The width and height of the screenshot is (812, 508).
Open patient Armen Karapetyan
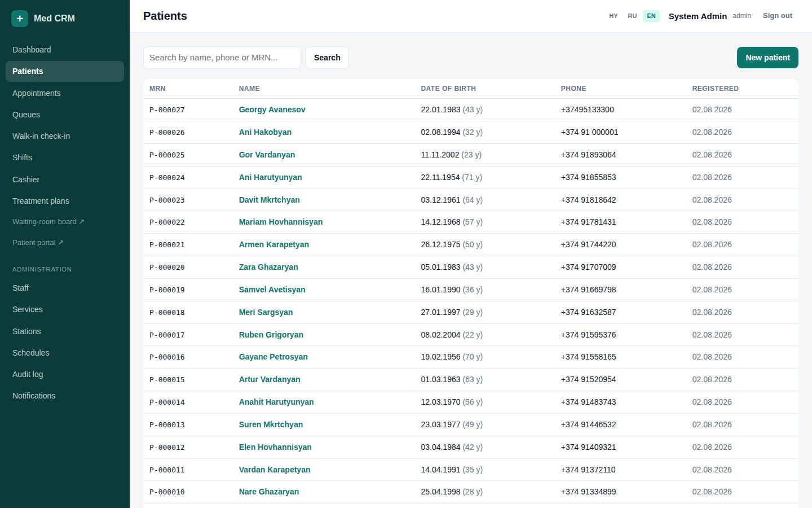click(274, 244)
